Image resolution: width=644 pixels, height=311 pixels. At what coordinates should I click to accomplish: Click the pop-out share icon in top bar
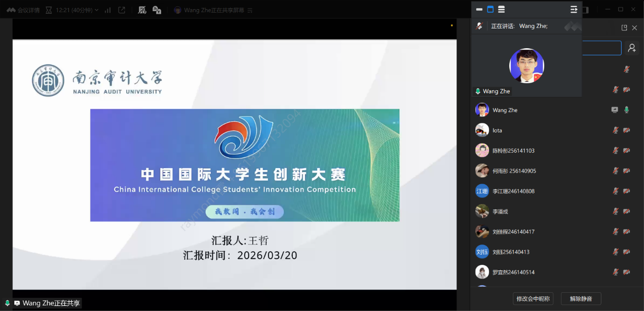click(x=122, y=10)
